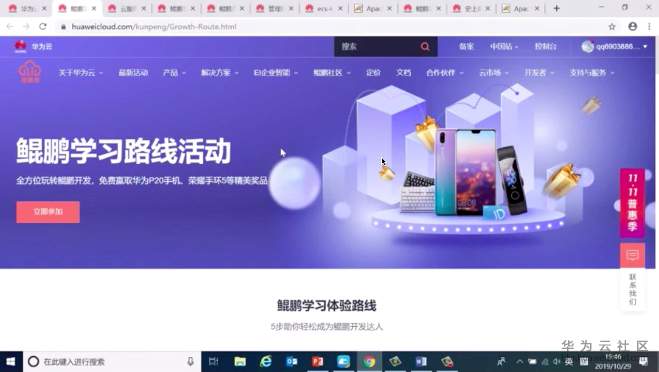This screenshot has height=372, width=659.
Task: Open the Chrome profile icon
Action: 633,26
